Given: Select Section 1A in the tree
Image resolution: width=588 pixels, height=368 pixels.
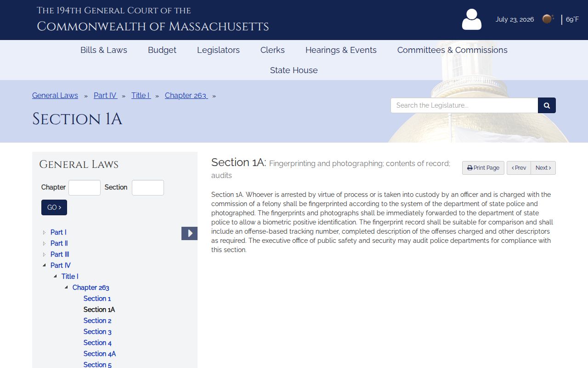Looking at the screenshot, I should (x=99, y=310).
